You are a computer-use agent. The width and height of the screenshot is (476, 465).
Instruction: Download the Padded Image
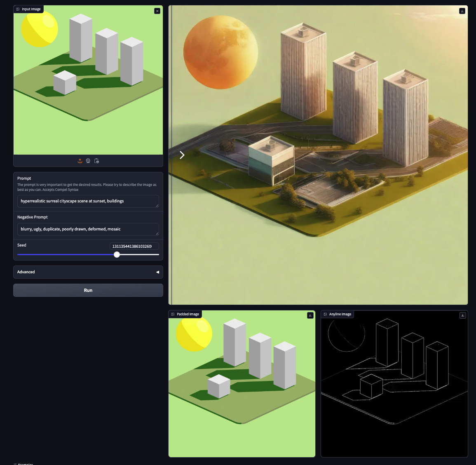[310, 315]
